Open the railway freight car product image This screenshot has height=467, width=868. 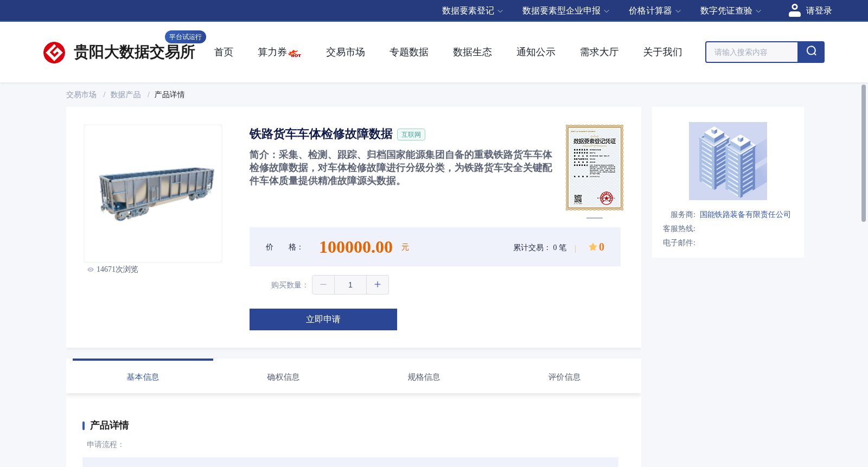click(153, 194)
